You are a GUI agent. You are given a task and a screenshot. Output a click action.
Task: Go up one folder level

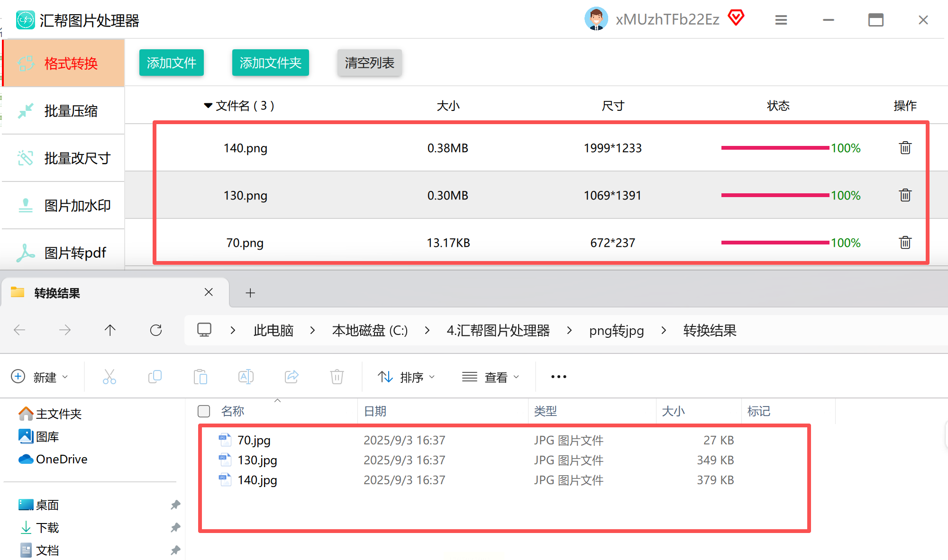point(110,330)
